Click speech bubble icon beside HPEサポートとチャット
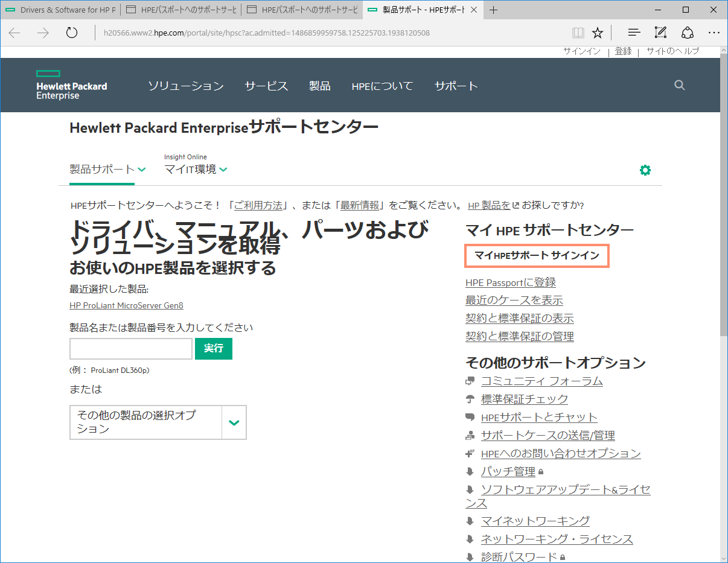The height and width of the screenshot is (563, 728). [470, 417]
